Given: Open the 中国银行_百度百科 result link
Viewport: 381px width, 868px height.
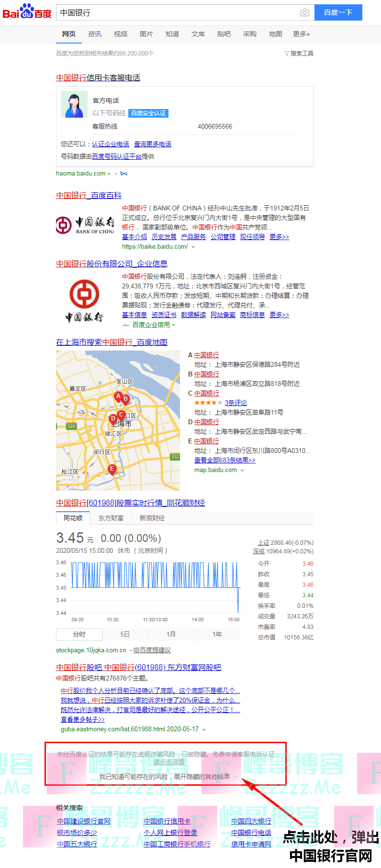Looking at the screenshot, I should point(89,195).
